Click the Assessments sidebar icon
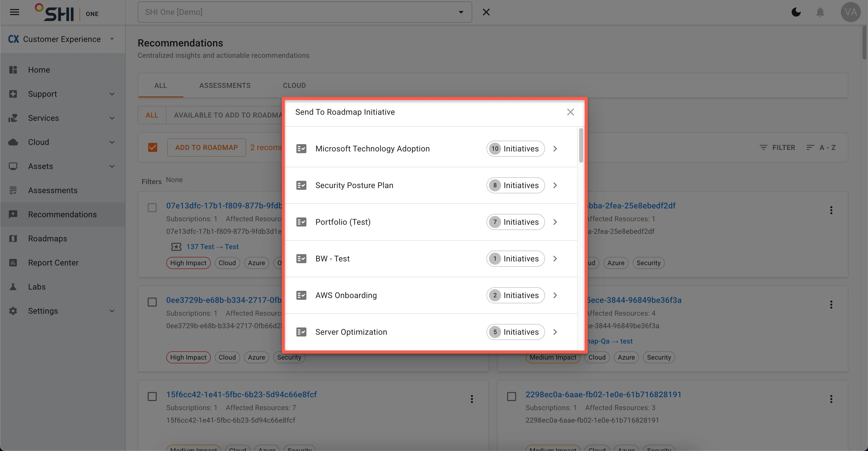The width and height of the screenshot is (868, 451). (x=13, y=190)
